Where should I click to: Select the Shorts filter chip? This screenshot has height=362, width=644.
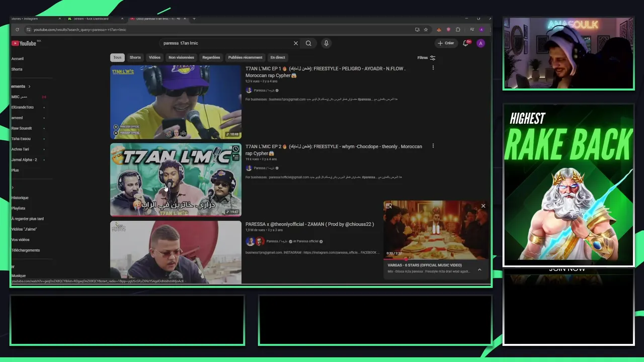(135, 57)
